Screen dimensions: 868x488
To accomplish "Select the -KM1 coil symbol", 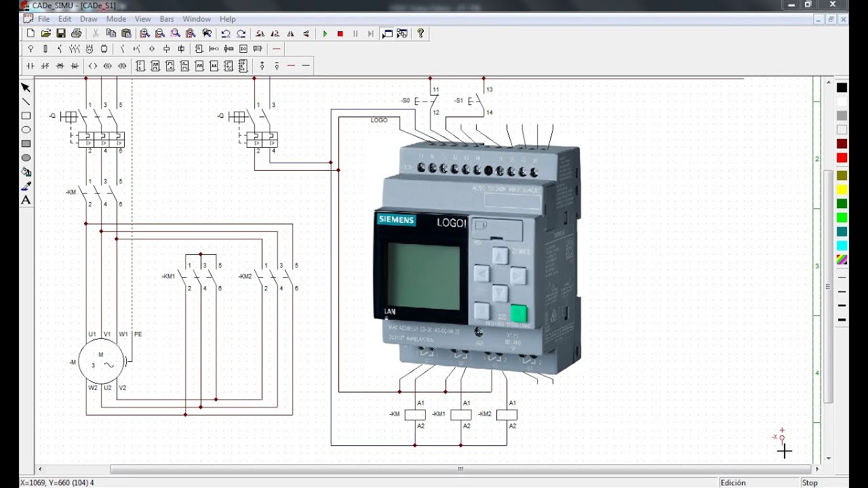I will pos(460,415).
